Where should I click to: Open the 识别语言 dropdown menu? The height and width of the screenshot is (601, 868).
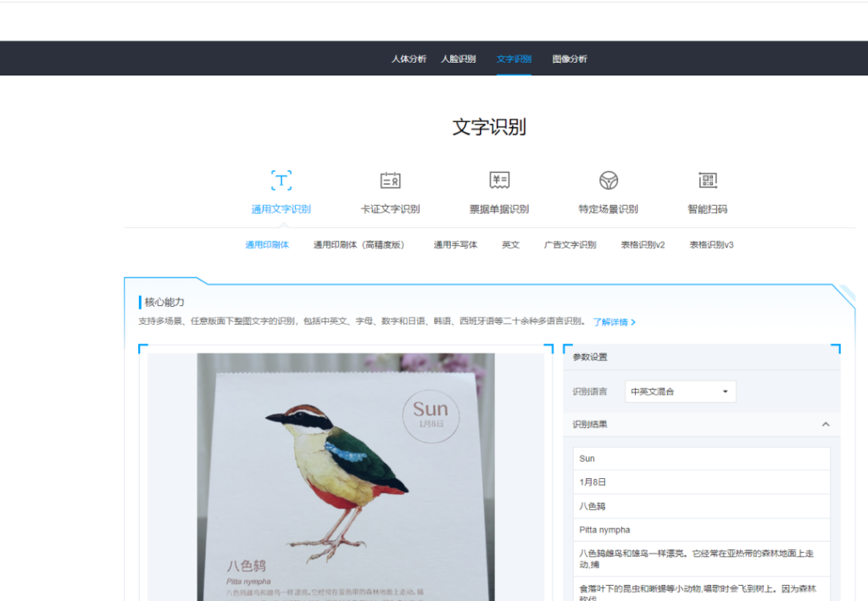click(x=681, y=392)
